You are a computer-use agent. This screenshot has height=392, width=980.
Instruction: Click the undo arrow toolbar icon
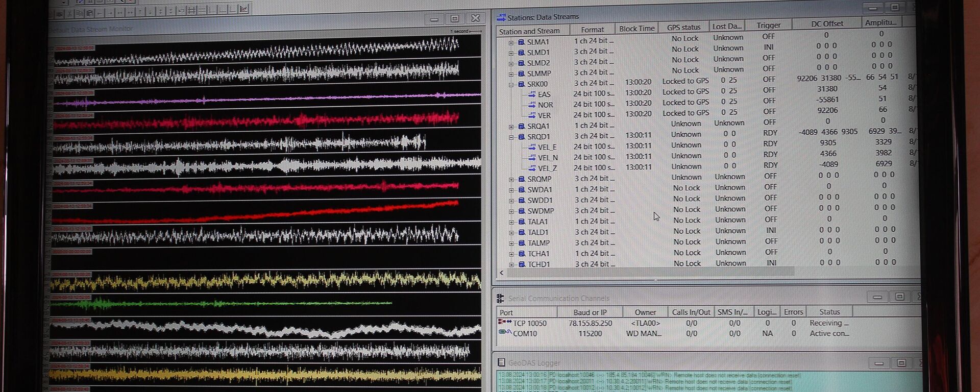click(x=181, y=11)
